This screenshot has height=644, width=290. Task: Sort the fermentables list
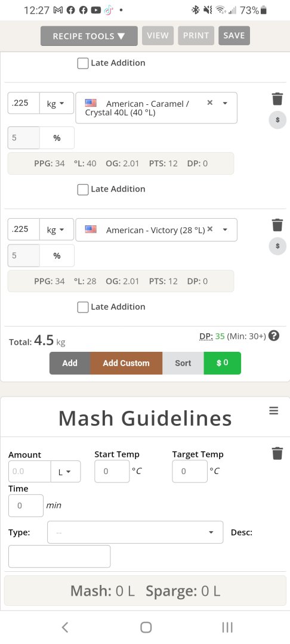tap(183, 363)
